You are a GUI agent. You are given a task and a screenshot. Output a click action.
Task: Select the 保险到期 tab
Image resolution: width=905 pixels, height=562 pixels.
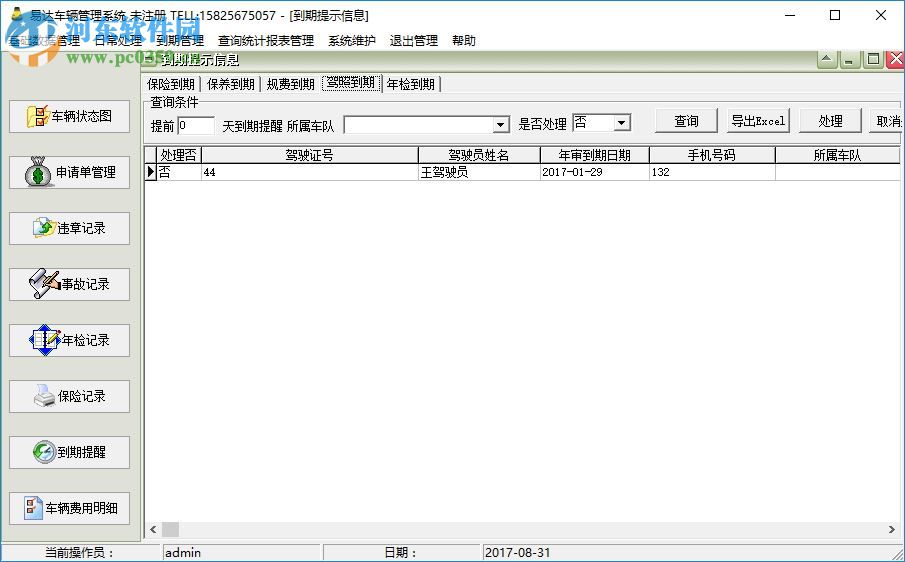[x=171, y=84]
